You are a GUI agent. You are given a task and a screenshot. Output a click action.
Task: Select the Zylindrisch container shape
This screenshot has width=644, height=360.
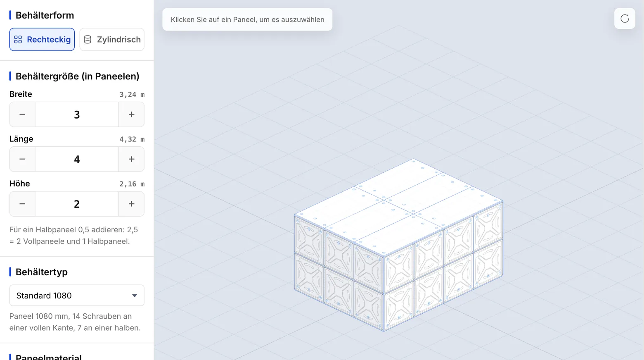click(x=112, y=39)
